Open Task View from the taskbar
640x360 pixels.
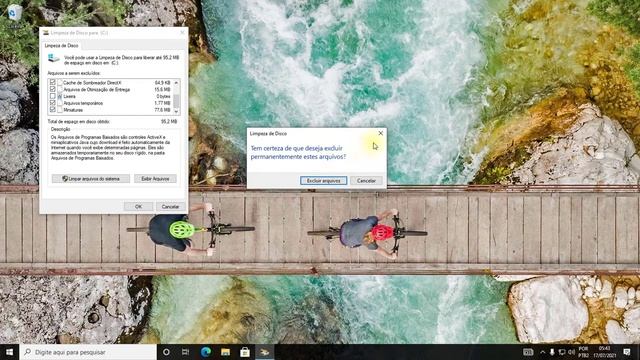point(185,352)
